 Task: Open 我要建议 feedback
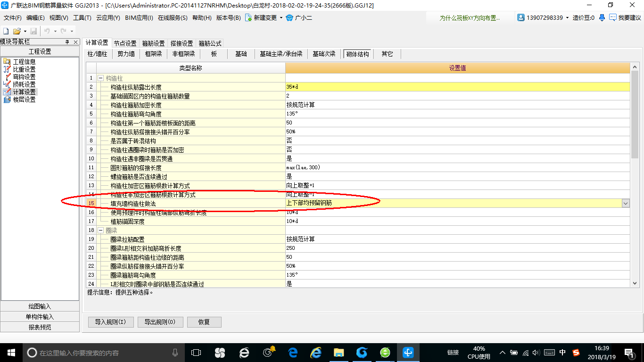[x=625, y=17]
